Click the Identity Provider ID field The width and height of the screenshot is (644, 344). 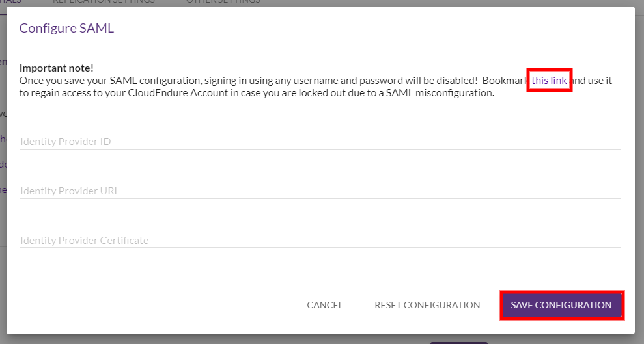point(319,141)
